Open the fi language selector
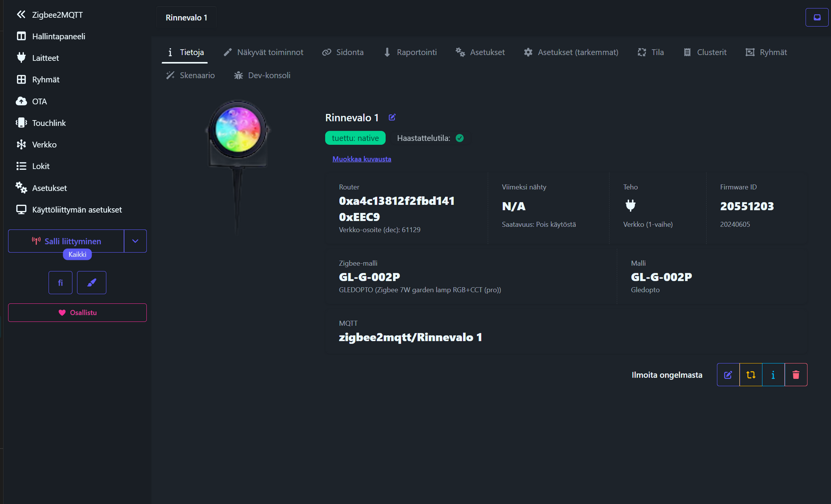Image resolution: width=831 pixels, height=504 pixels. pos(60,283)
